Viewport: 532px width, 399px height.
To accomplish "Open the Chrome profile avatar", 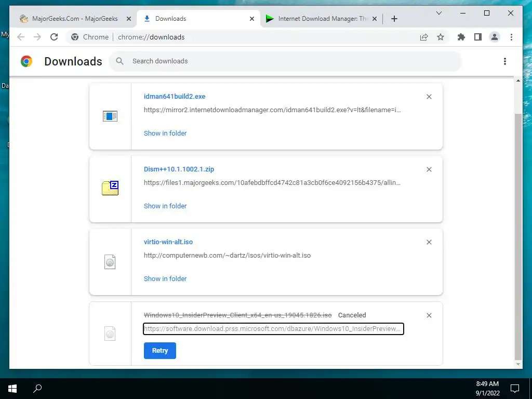I will tap(495, 37).
